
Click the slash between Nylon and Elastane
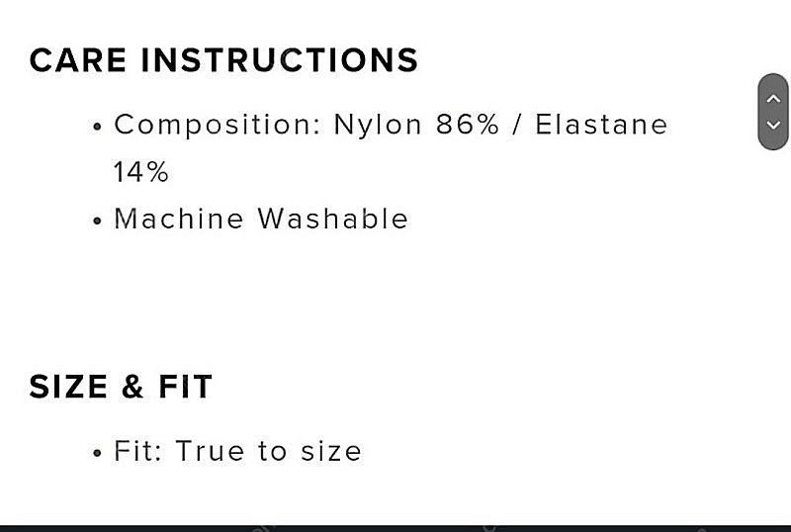click(x=516, y=125)
